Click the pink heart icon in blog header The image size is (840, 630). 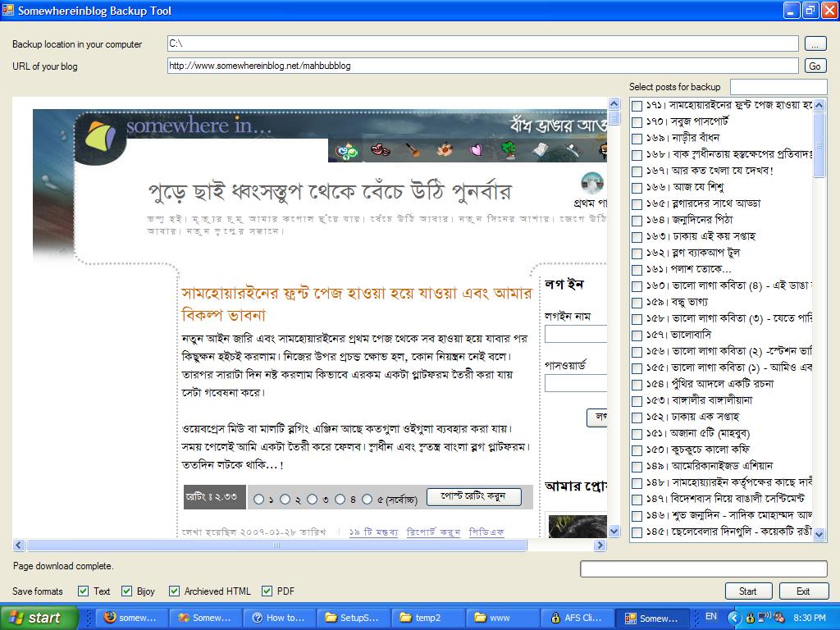tap(476, 151)
